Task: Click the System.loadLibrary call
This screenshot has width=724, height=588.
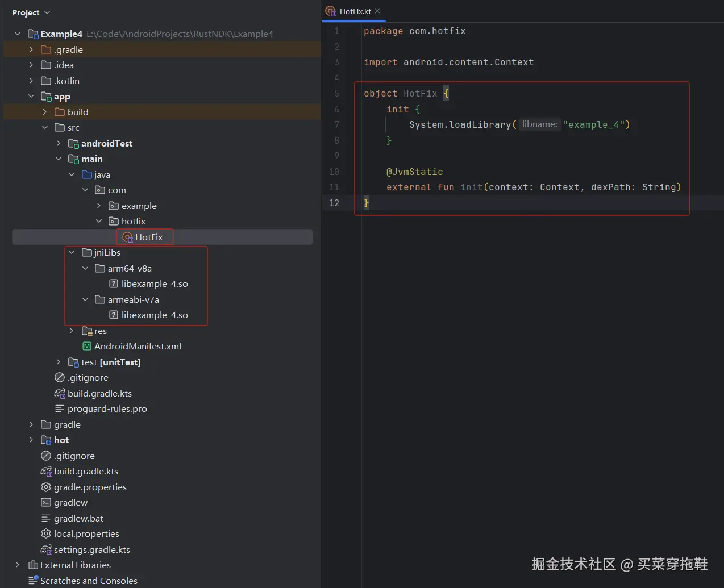Action: pos(460,124)
